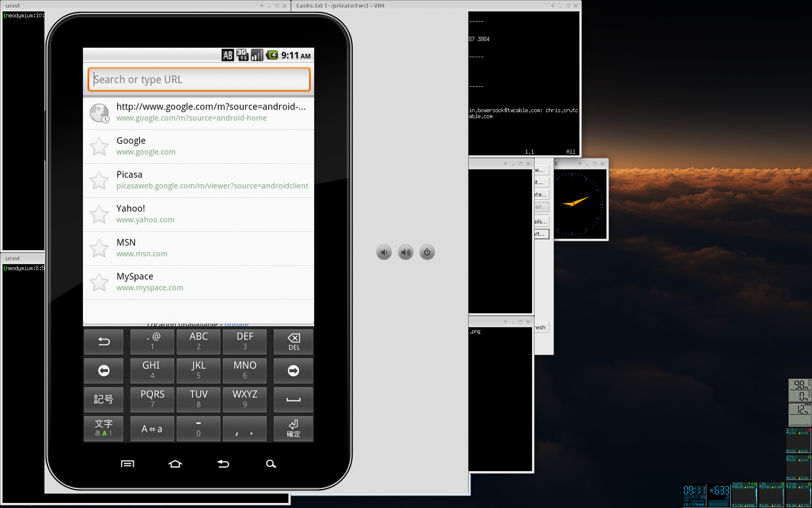Open the MySpace bookmark suggestion

[x=198, y=282]
